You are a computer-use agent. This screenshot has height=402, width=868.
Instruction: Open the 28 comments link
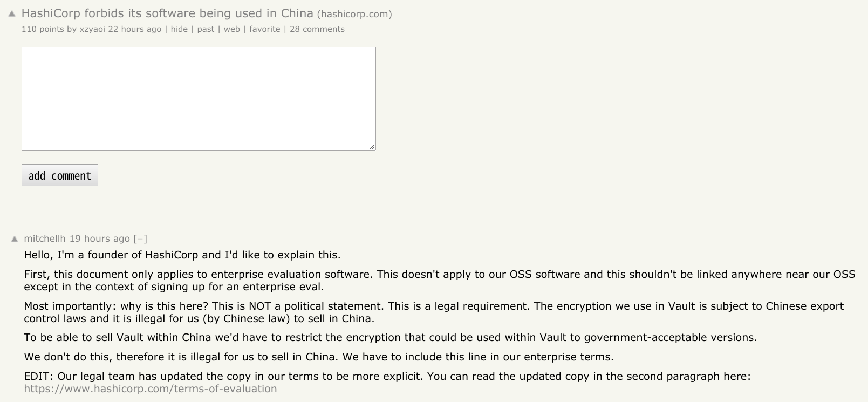[x=317, y=29]
